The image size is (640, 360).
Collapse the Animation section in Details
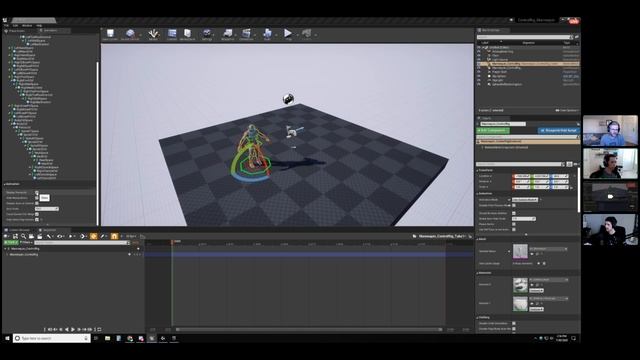point(478,193)
